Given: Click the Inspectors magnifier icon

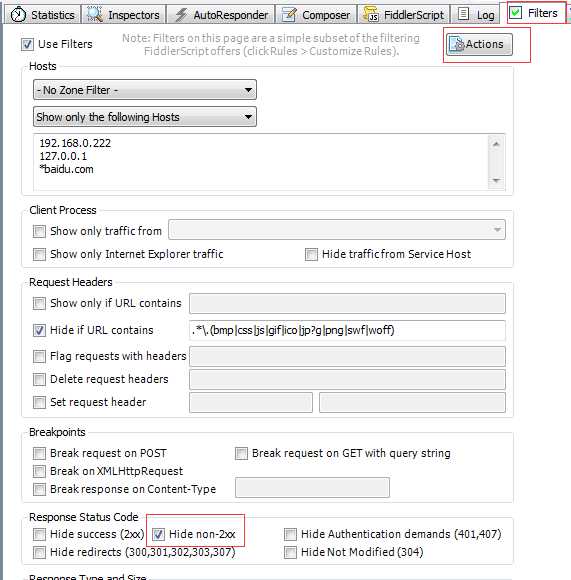Looking at the screenshot, I should [95, 14].
